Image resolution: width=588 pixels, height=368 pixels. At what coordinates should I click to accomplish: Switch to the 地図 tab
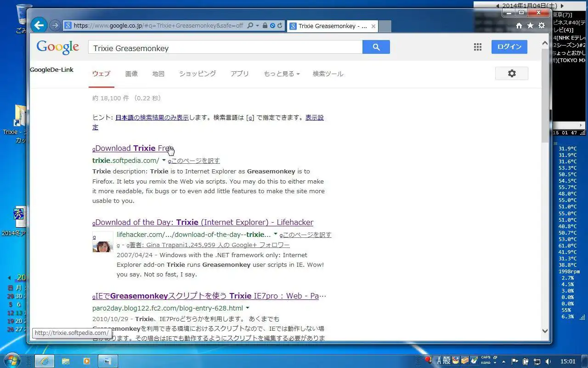pyautogui.click(x=158, y=74)
